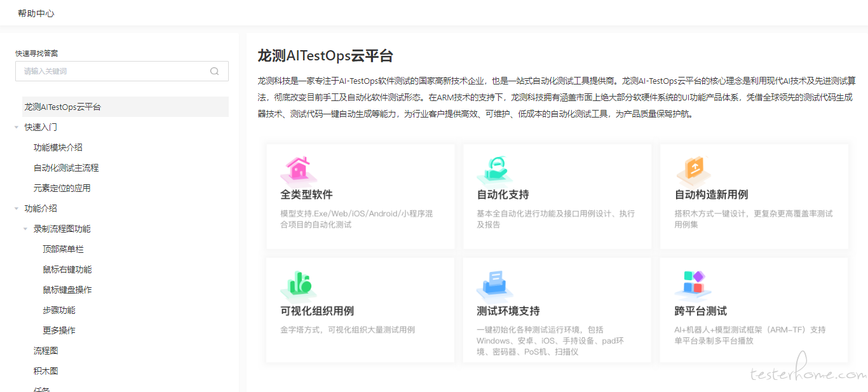
Task: Click the description under 自动构造新用例
Action: pos(753,219)
